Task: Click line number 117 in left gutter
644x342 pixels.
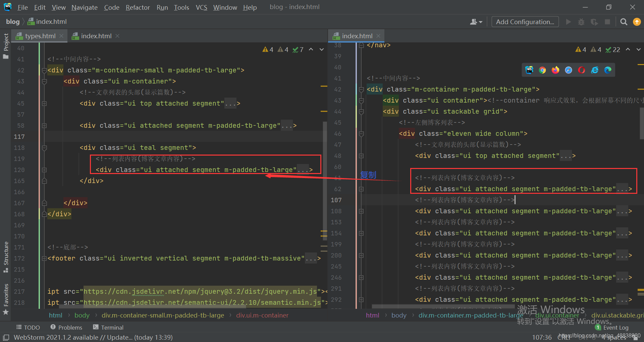Action: (19, 137)
